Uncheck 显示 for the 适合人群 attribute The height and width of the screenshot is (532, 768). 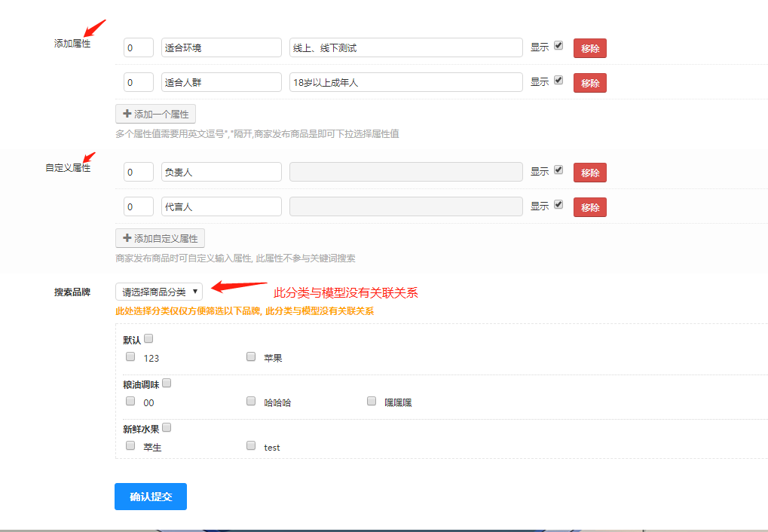pos(558,80)
